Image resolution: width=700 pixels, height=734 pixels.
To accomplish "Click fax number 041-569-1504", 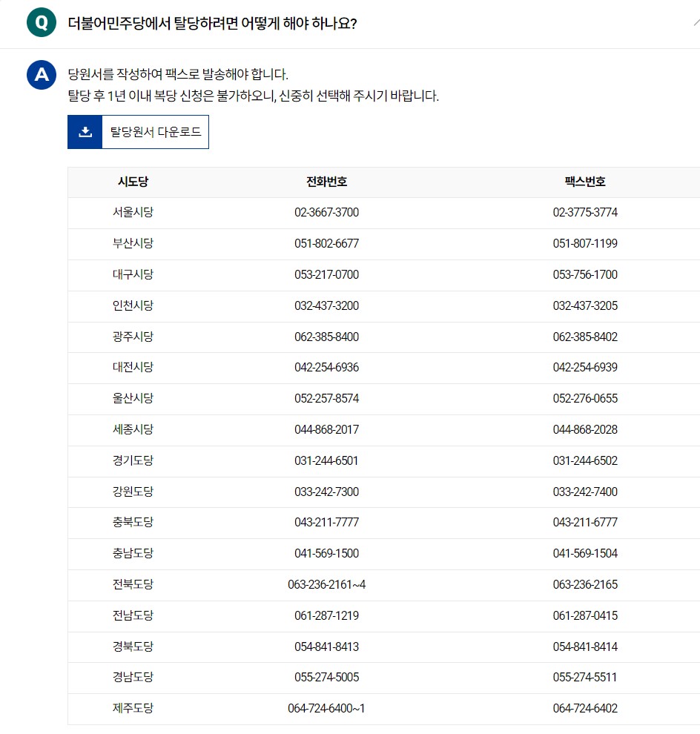I will click(585, 553).
